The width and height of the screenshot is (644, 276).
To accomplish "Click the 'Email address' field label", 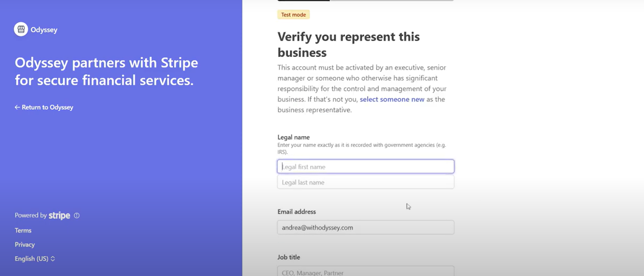I will click(x=297, y=212).
